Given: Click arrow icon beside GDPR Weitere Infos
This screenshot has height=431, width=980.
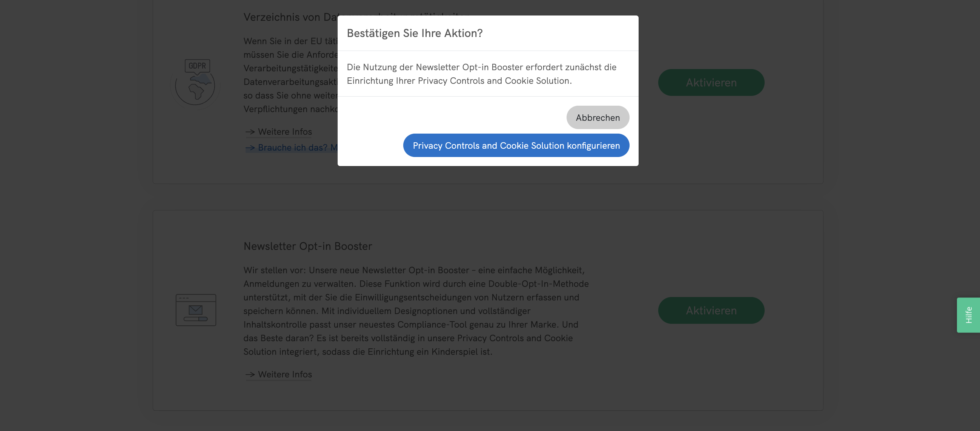Looking at the screenshot, I should click(x=250, y=132).
